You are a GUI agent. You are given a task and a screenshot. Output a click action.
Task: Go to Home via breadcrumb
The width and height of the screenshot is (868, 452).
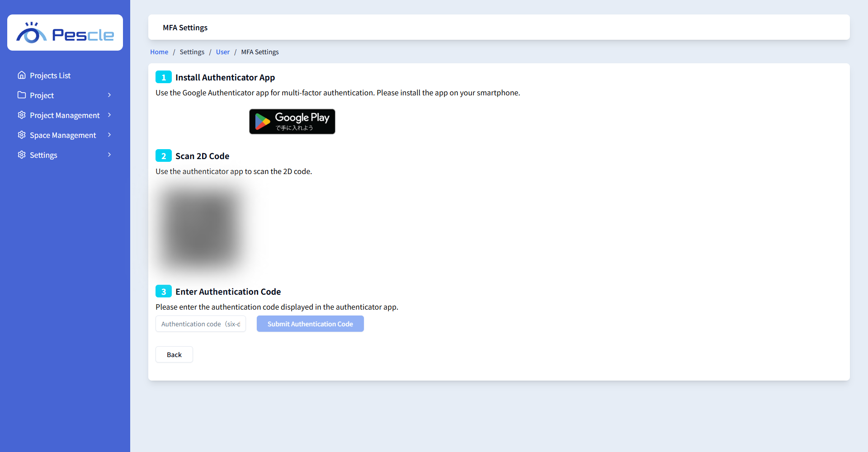(159, 52)
